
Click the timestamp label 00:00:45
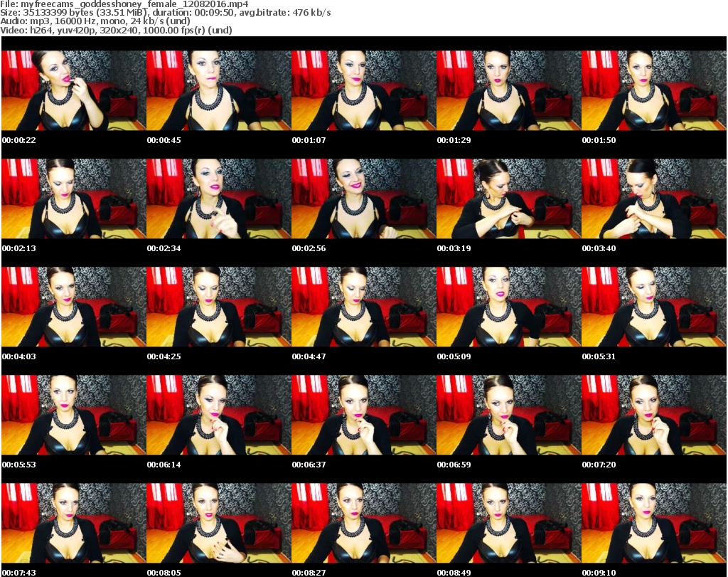[x=164, y=140]
